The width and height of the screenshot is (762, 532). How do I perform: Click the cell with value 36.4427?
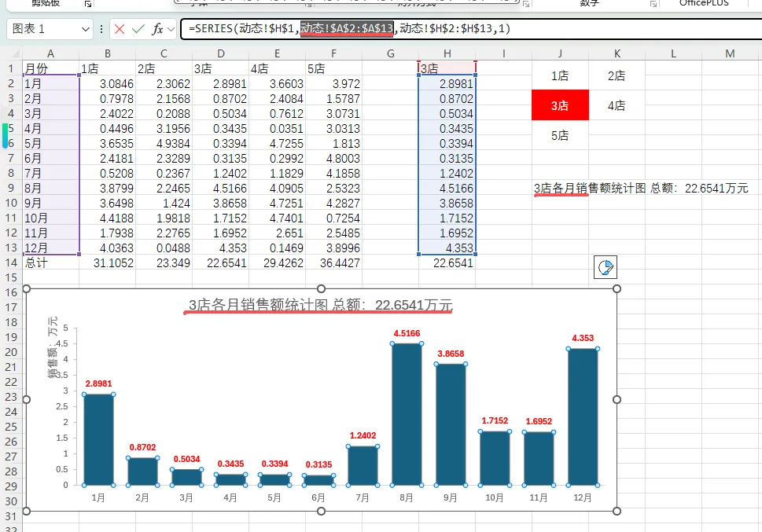click(x=334, y=262)
